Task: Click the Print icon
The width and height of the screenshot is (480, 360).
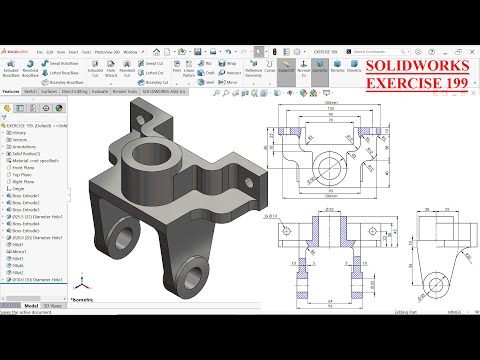Action: pyautogui.click(x=213, y=52)
